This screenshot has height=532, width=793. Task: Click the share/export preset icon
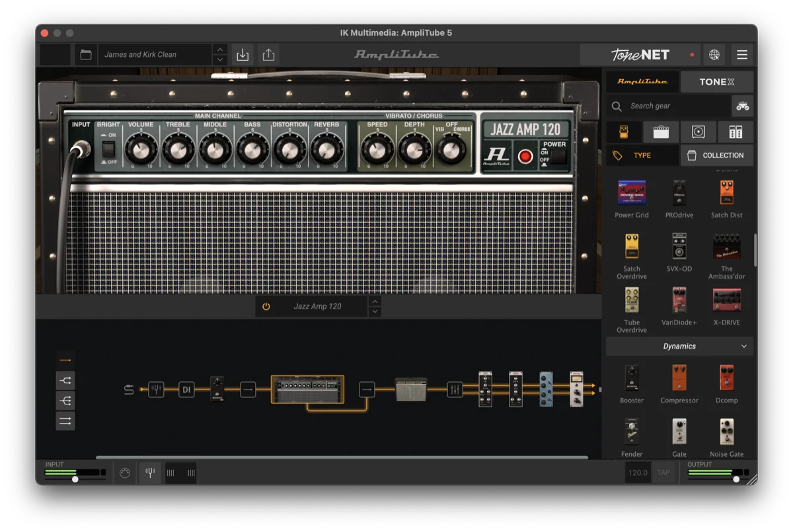pos(268,55)
